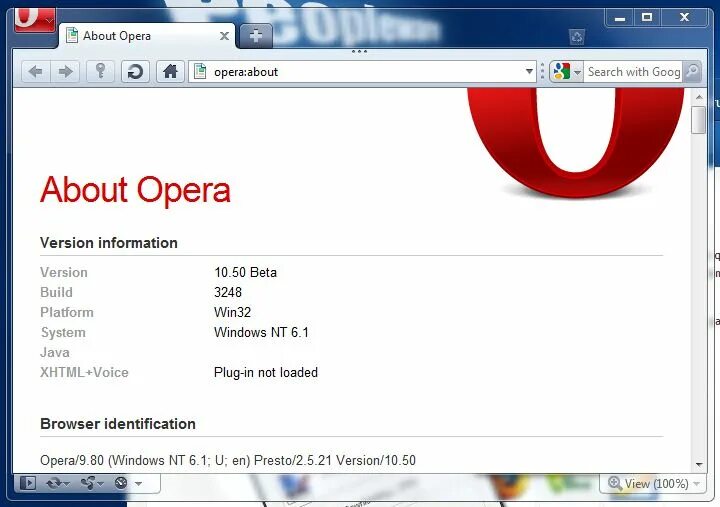Viewport: 720px width, 507px height.
Task: Run search with the magnifier button
Action: tap(692, 72)
